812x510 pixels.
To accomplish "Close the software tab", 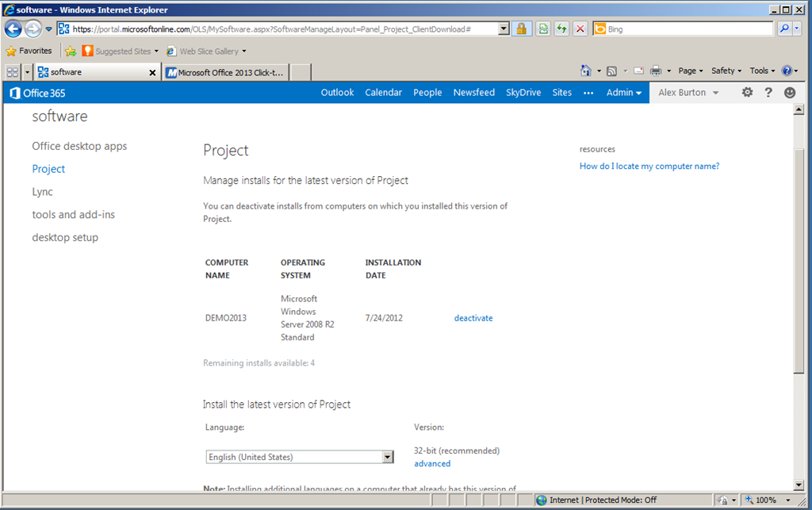I will pyautogui.click(x=152, y=72).
